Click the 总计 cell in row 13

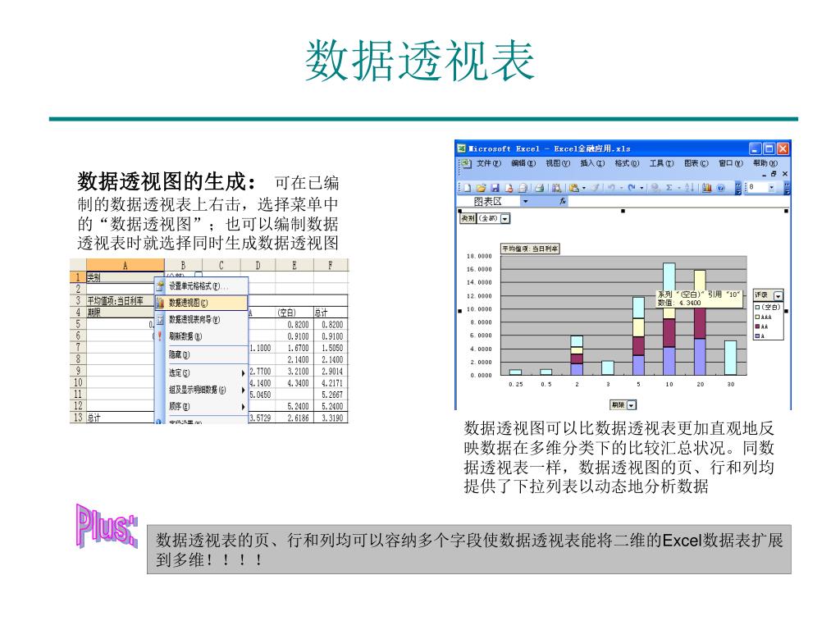[120, 418]
